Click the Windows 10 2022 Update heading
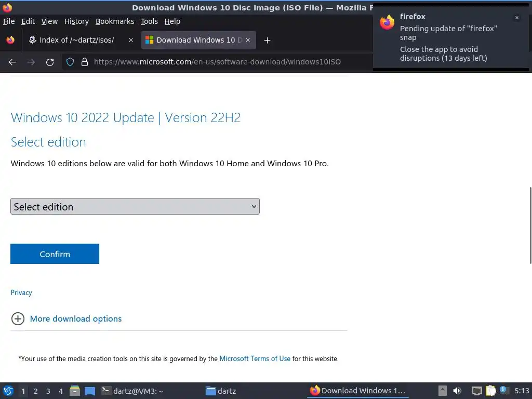Screen dimensions: 532x399 pos(126,118)
